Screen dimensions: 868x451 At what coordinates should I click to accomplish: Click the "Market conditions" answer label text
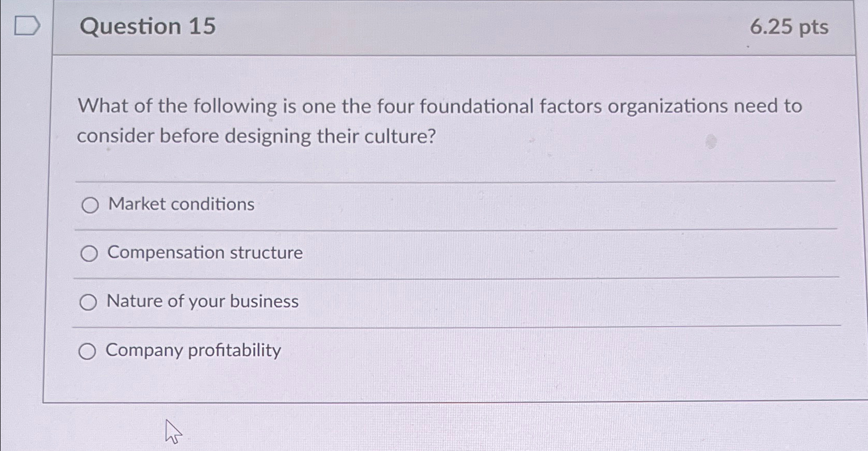pyautogui.click(x=181, y=204)
